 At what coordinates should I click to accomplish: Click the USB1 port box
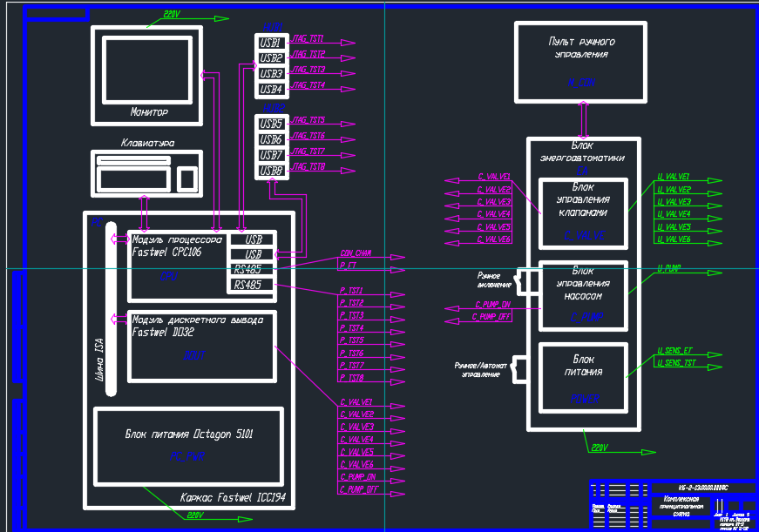point(270,43)
